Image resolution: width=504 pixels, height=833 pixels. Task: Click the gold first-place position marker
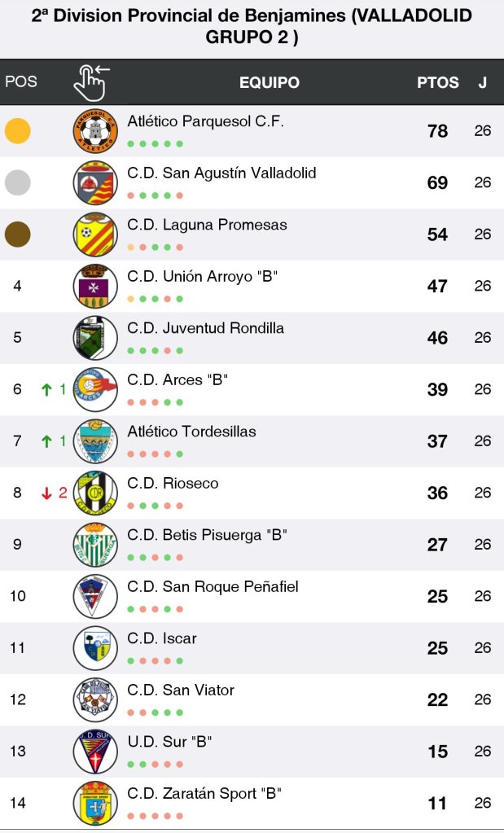tap(18, 131)
